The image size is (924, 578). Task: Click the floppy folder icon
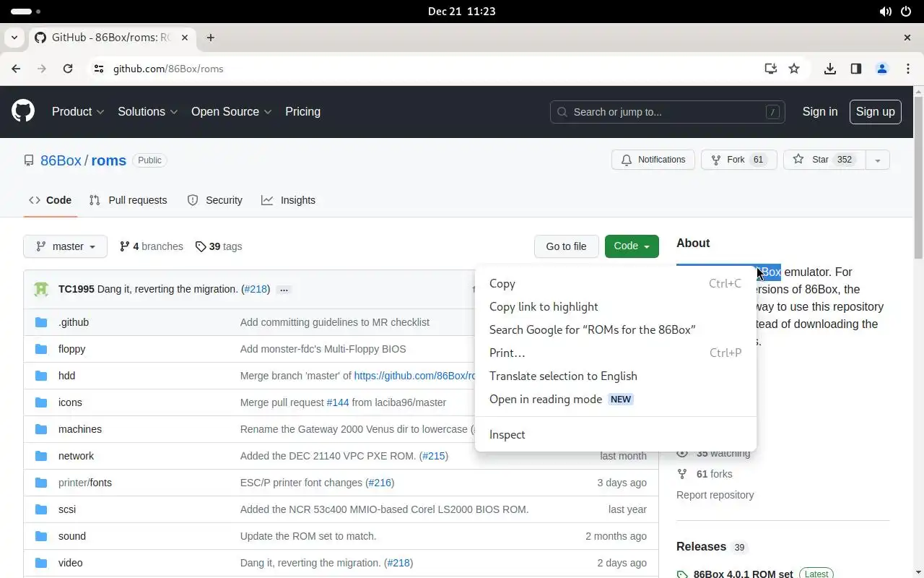41,349
